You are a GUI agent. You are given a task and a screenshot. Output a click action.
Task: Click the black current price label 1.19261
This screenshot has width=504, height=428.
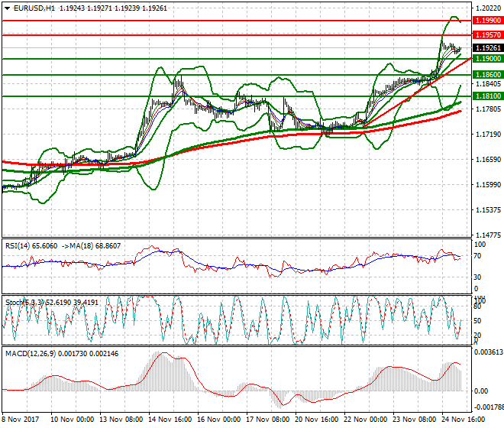[488, 48]
